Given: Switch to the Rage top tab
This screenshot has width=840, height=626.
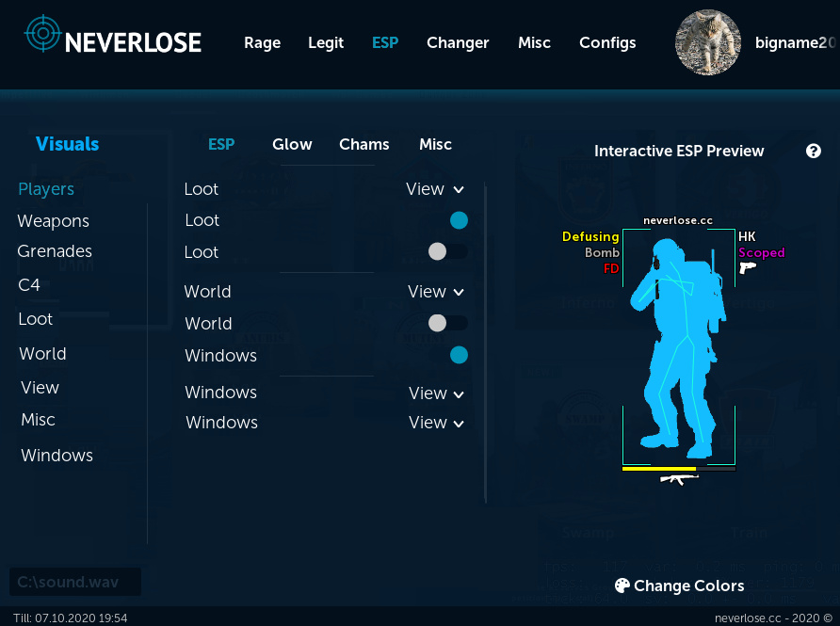Looking at the screenshot, I should point(263,43).
